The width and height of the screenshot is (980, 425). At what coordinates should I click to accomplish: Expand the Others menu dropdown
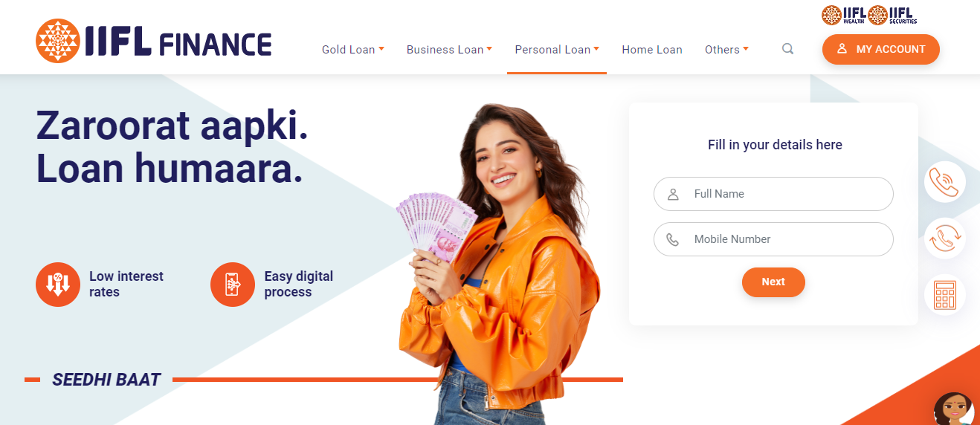tap(726, 50)
